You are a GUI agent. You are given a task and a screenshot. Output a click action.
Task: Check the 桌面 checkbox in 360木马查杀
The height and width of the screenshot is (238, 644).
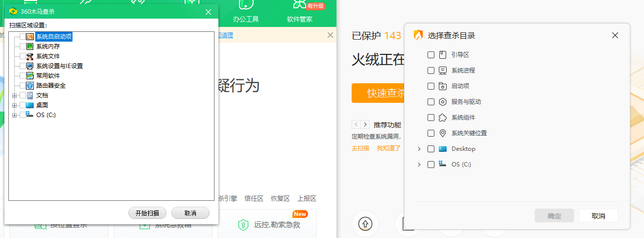[23, 105]
